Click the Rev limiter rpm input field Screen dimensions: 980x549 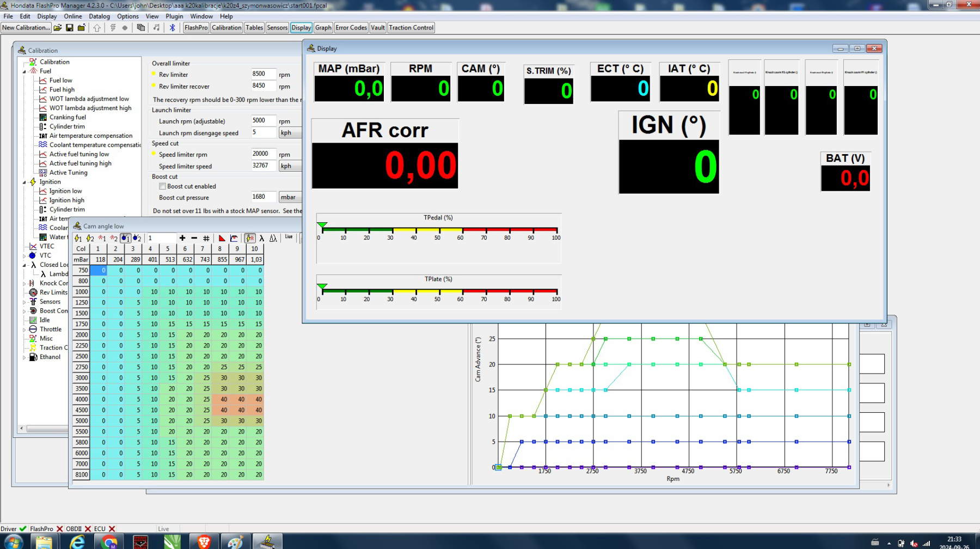pos(263,74)
